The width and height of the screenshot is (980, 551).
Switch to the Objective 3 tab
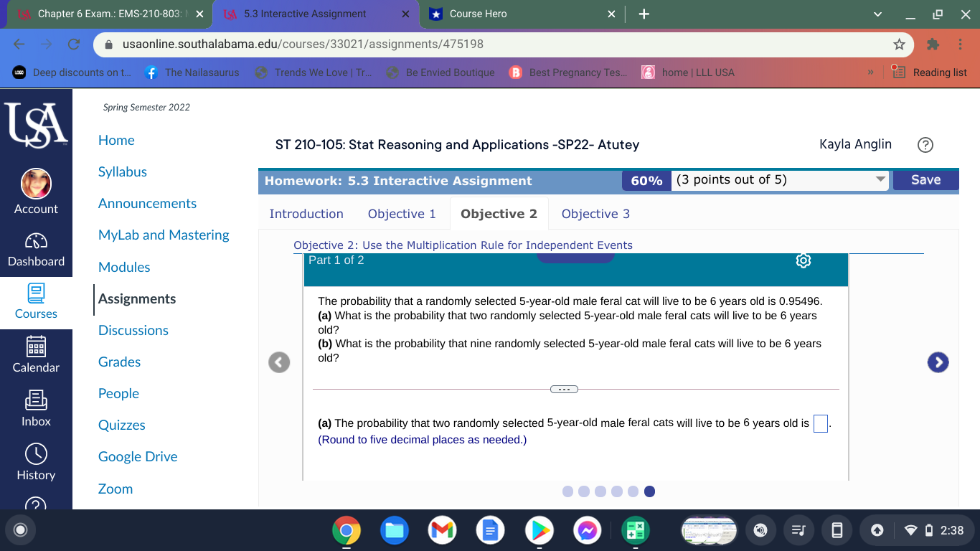(x=595, y=213)
